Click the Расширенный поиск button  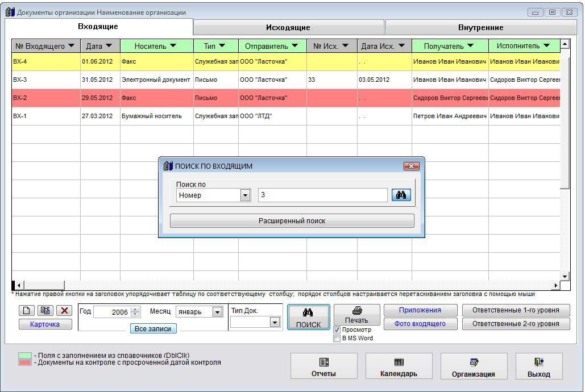coord(292,221)
